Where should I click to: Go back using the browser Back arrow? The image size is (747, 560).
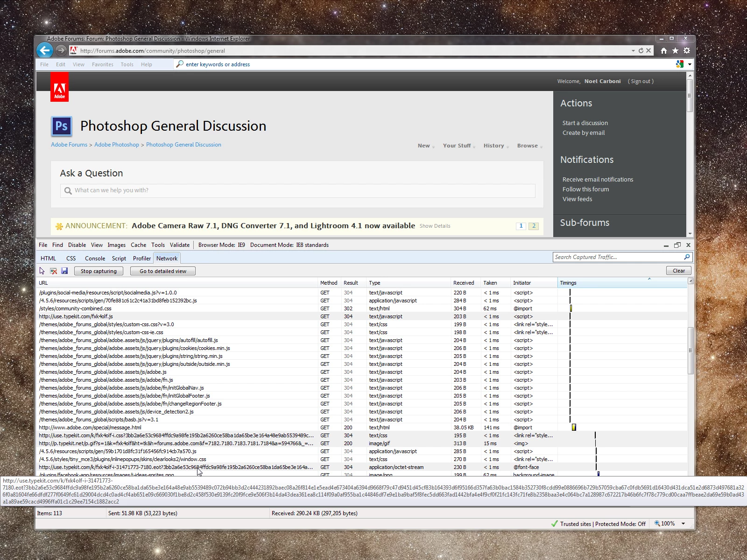pyautogui.click(x=45, y=50)
